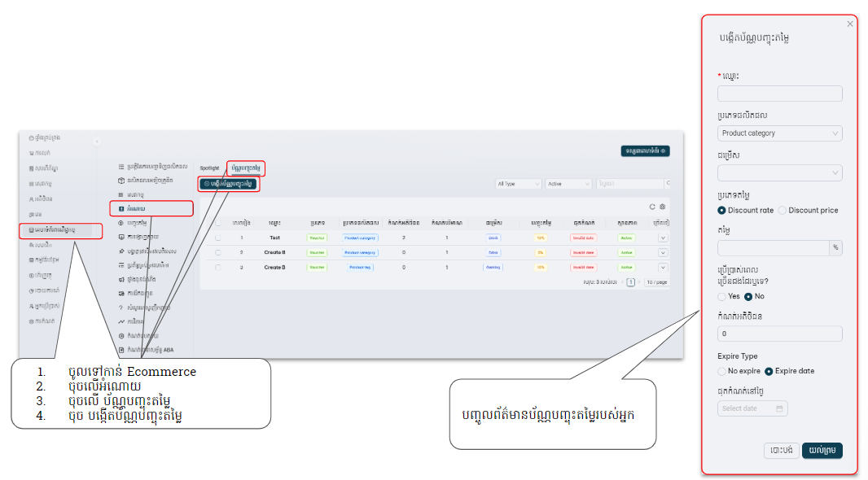Click the search magnifier icon beside filter box

pyautogui.click(x=668, y=184)
